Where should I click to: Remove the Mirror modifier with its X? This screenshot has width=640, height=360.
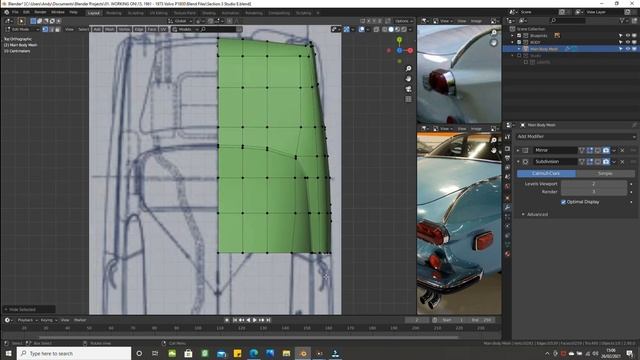click(x=622, y=150)
